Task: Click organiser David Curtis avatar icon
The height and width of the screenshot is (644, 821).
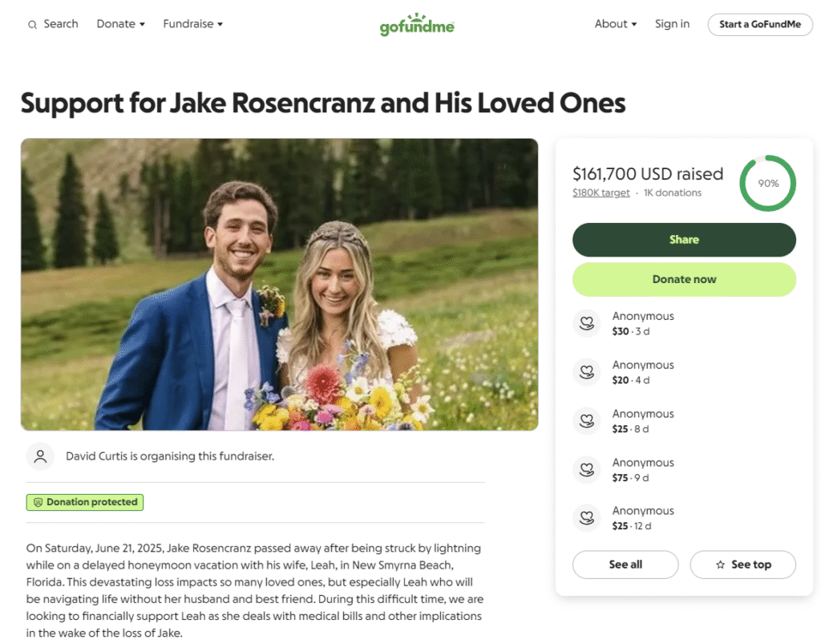Action: (40, 456)
